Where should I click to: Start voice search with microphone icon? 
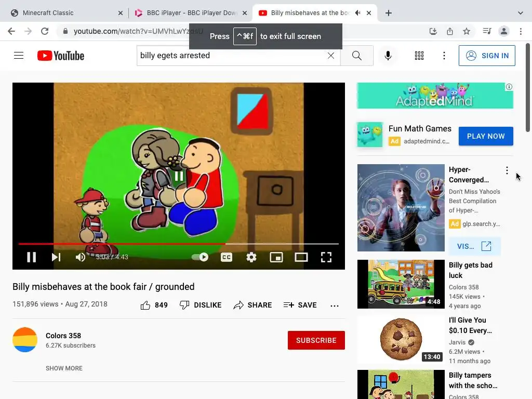point(388,55)
